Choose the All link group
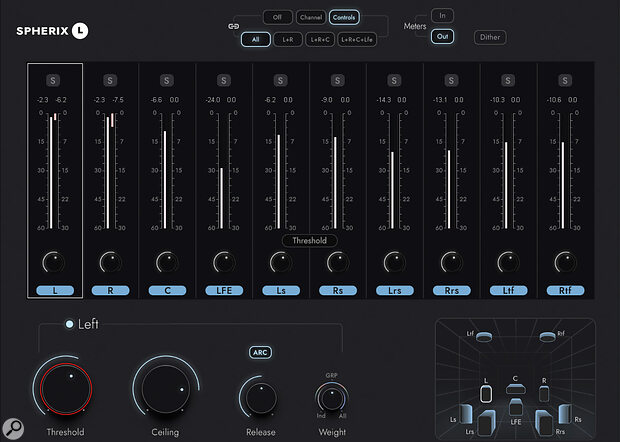Viewport: 620px width, 442px height. pos(255,40)
